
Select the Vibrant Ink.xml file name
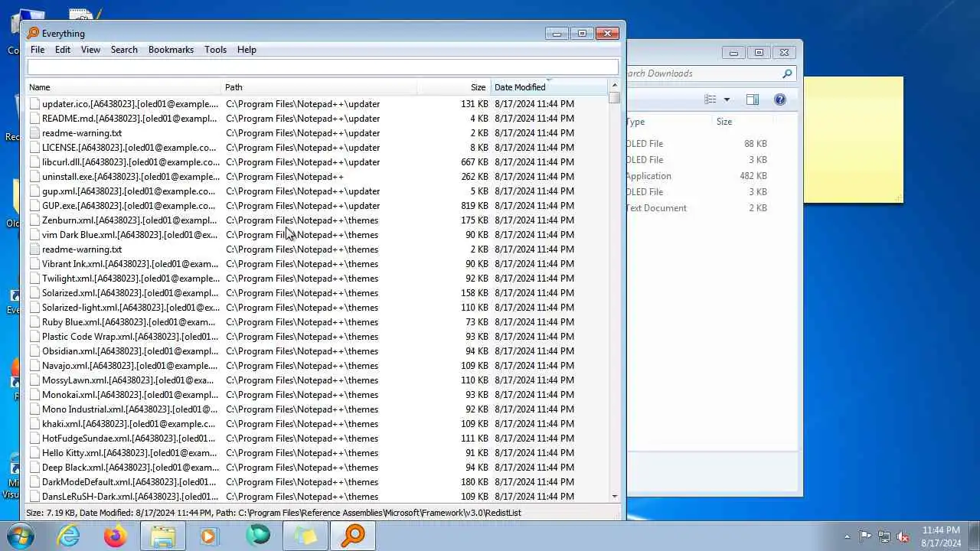130,264
